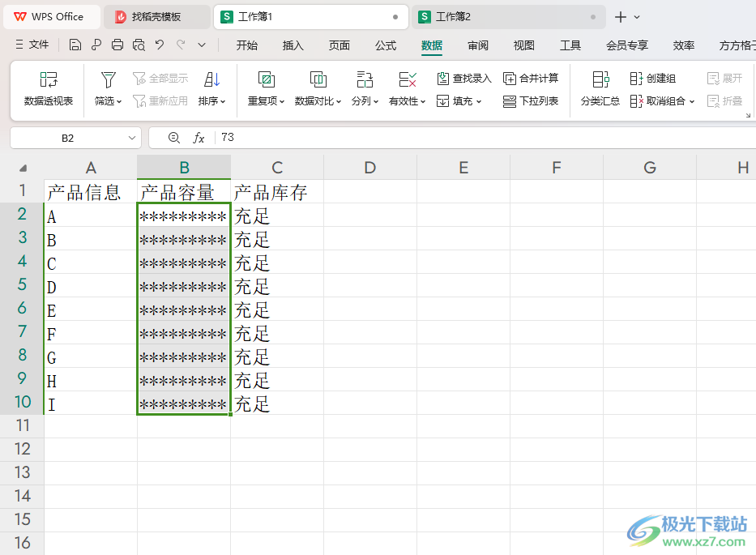Screen dimensions: 756x555
Task: Switch to the 视图 (View) ribbon tab
Action: pyautogui.click(x=524, y=45)
